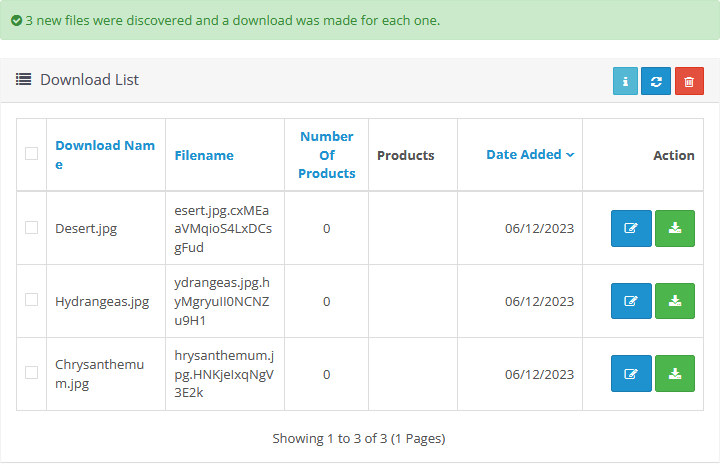Toggle the select-all checkbox in table header
720x464 pixels.
click(x=32, y=154)
